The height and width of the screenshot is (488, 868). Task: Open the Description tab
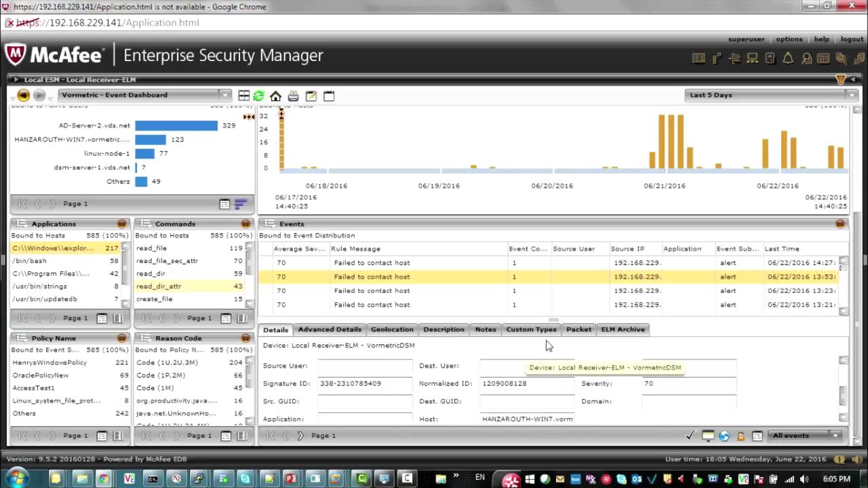point(443,329)
